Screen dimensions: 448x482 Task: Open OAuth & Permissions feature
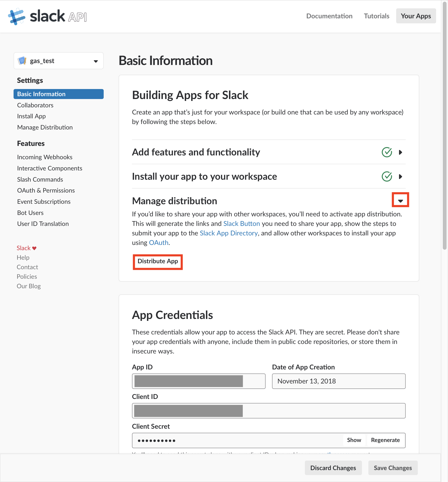46,191
